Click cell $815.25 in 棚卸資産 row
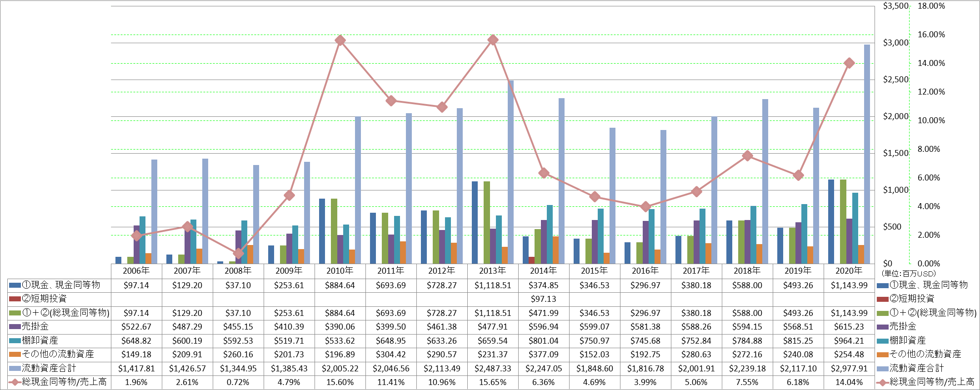This screenshot has width=980, height=390. pos(798,340)
